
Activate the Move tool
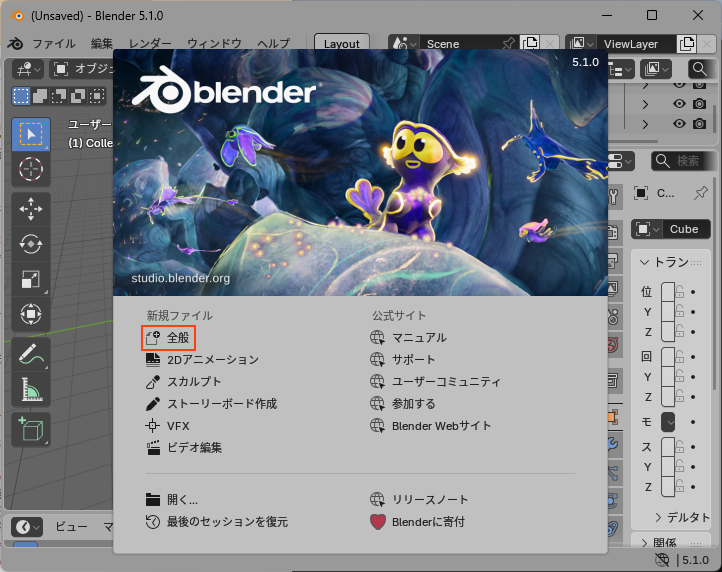(x=31, y=209)
